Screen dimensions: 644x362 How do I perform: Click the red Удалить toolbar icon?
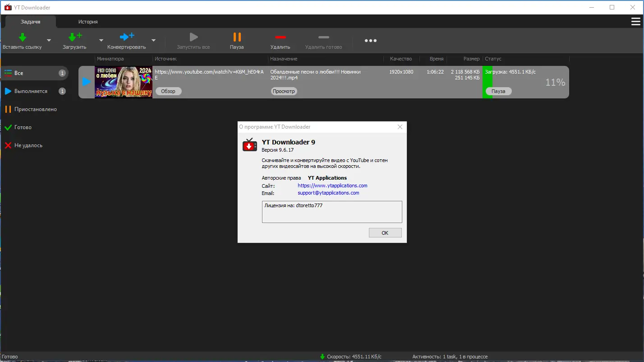281,37
